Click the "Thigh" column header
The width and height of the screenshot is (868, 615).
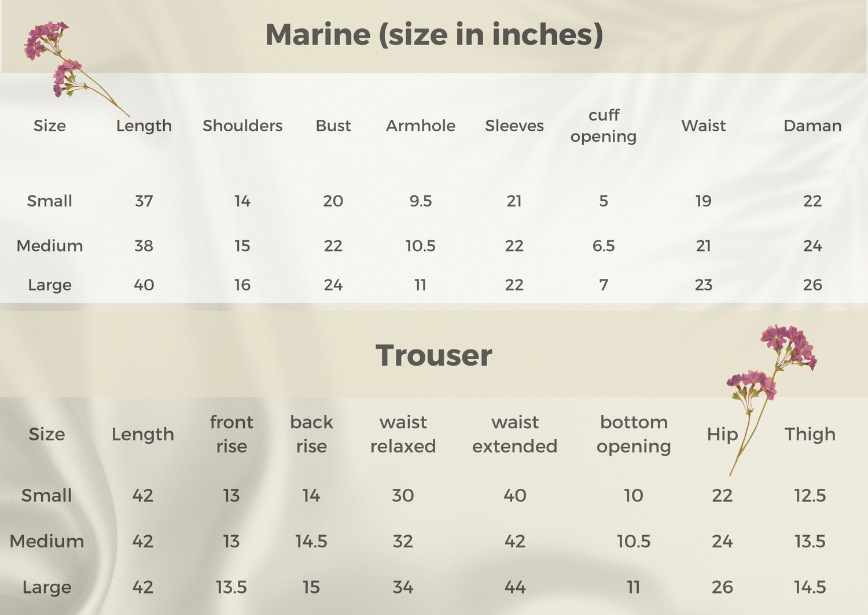[x=810, y=434]
